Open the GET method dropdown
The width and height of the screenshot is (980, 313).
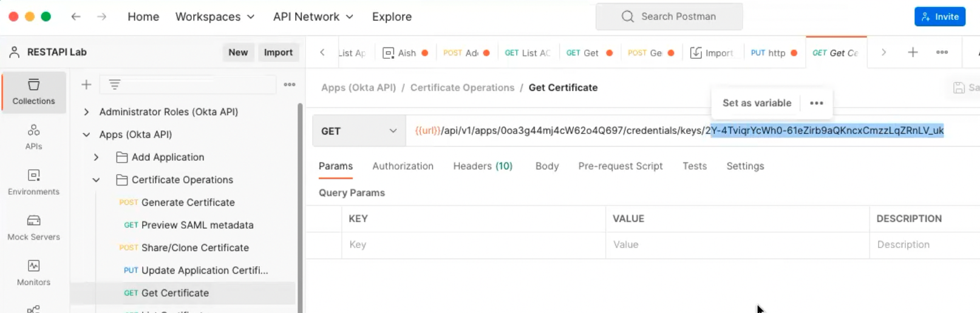point(358,131)
